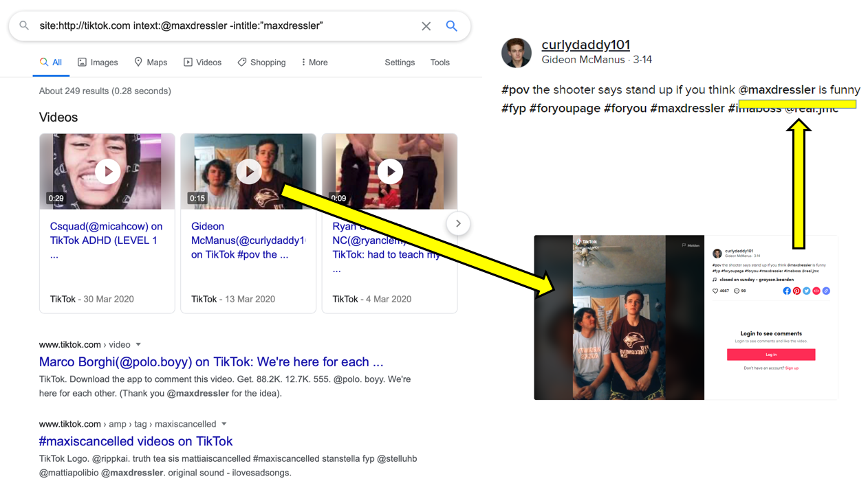Screen dimensions: 868x492
Task: Open the More search categories menu
Action: (314, 63)
